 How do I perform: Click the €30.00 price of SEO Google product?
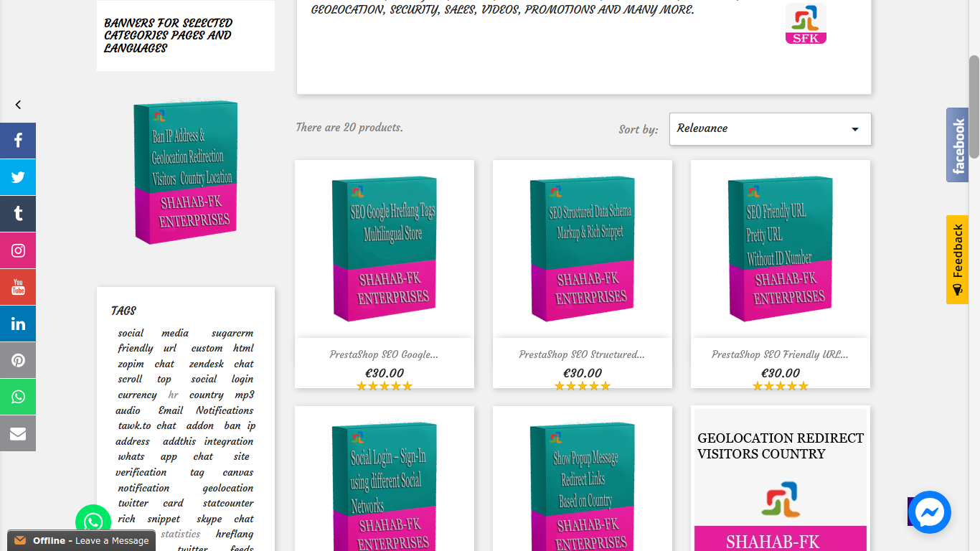pyautogui.click(x=385, y=373)
